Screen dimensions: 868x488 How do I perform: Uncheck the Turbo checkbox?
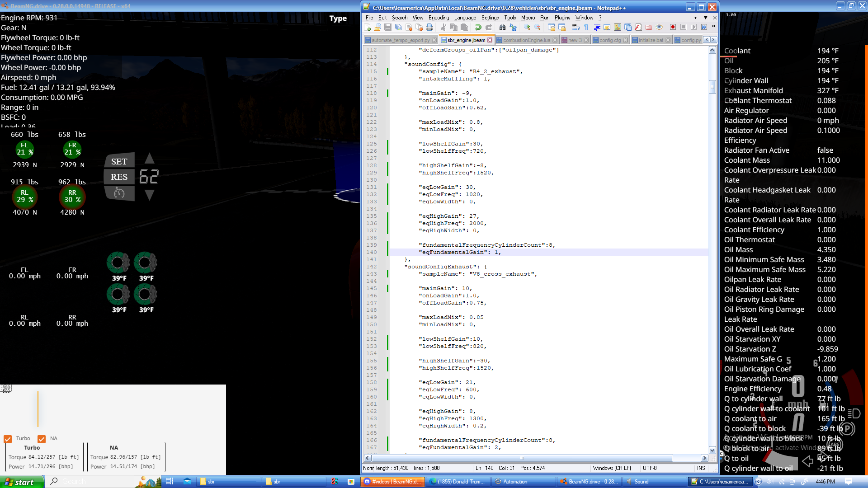(x=8, y=439)
